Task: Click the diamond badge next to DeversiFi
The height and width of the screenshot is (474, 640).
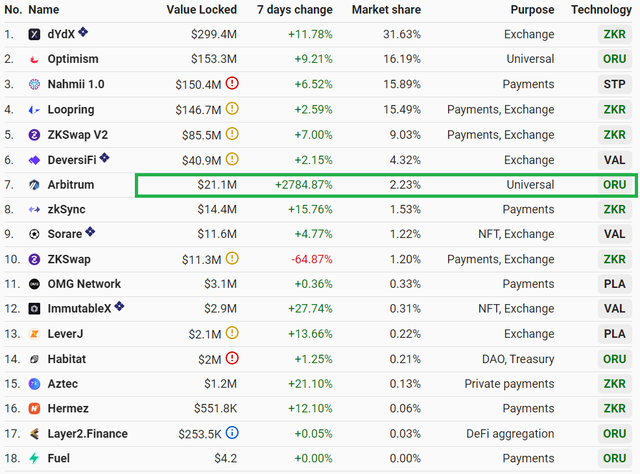Action: coord(104,157)
